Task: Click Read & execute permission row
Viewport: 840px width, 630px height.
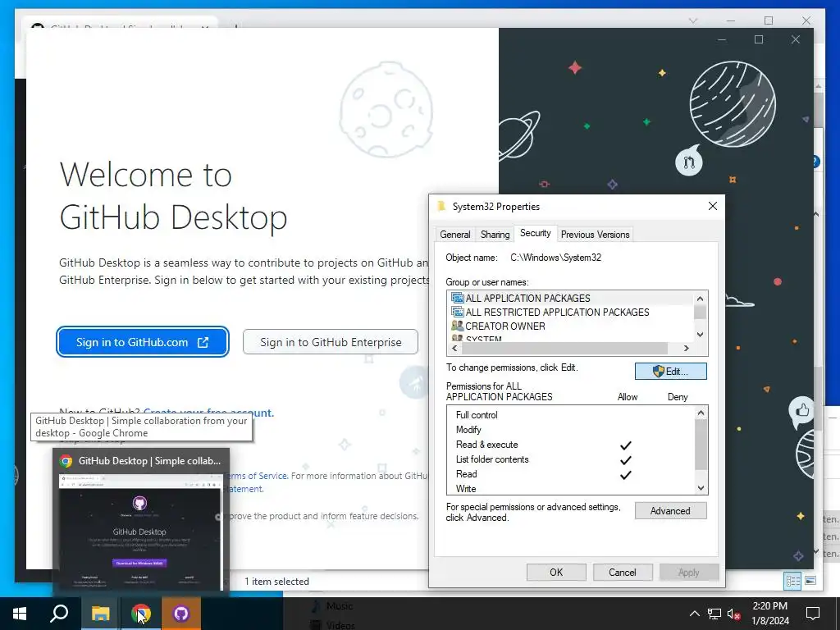Action: (571, 445)
